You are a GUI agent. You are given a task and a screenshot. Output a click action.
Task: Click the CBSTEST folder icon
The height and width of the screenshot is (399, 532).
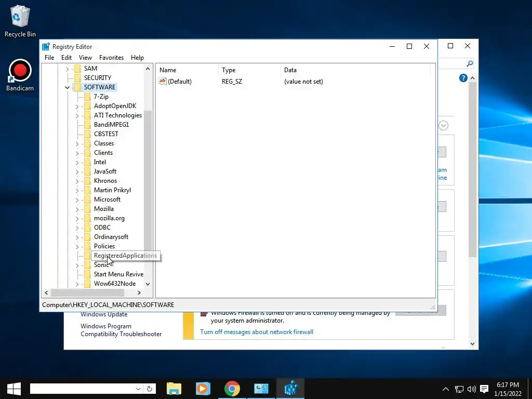[x=87, y=134]
